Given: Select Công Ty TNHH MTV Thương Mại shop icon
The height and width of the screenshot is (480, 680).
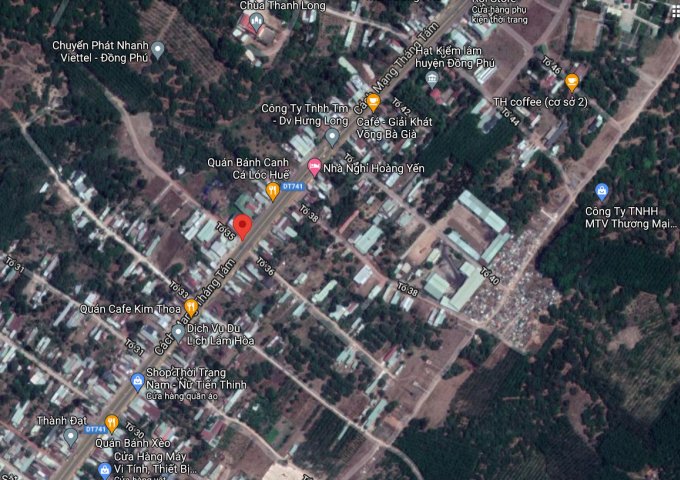Looking at the screenshot, I should coord(602,190).
